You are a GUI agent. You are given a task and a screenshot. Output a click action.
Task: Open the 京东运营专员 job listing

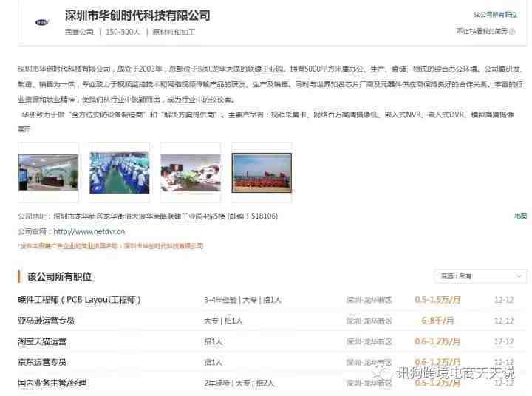[42, 362]
